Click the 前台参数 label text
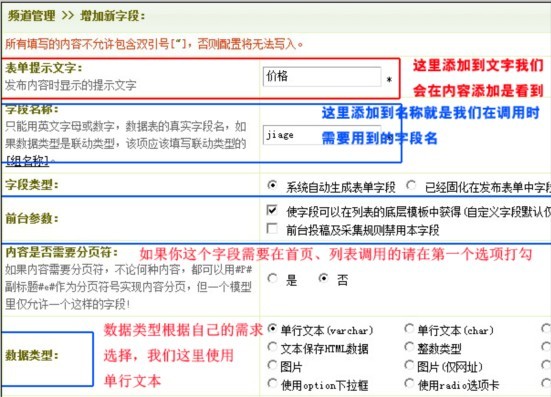Image resolution: width=551 pixels, height=397 pixels. click(x=32, y=219)
